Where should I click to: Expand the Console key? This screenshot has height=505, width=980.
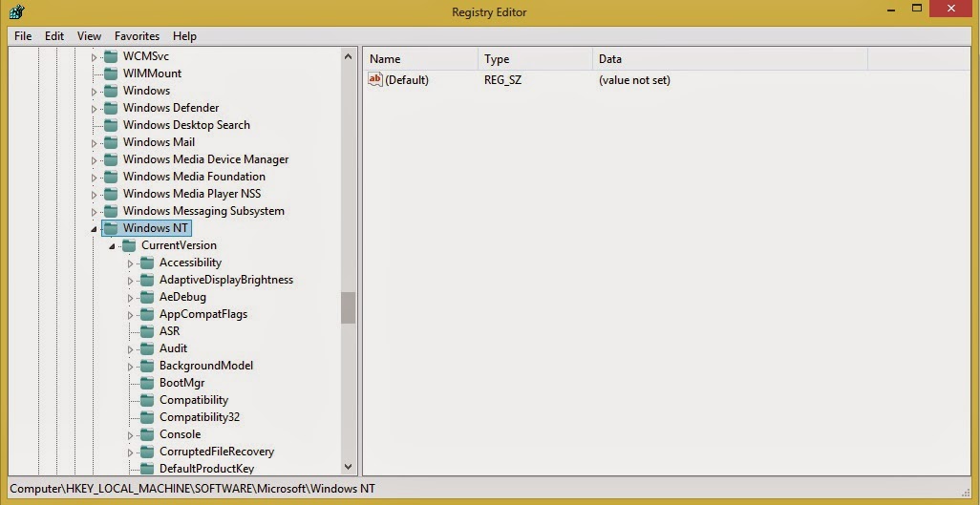click(131, 435)
